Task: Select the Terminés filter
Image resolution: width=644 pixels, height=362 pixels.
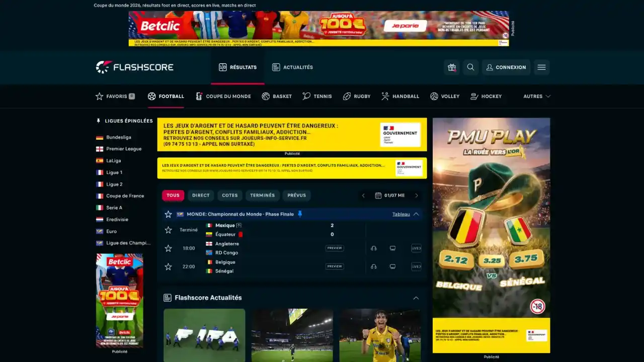Action: tap(263, 196)
